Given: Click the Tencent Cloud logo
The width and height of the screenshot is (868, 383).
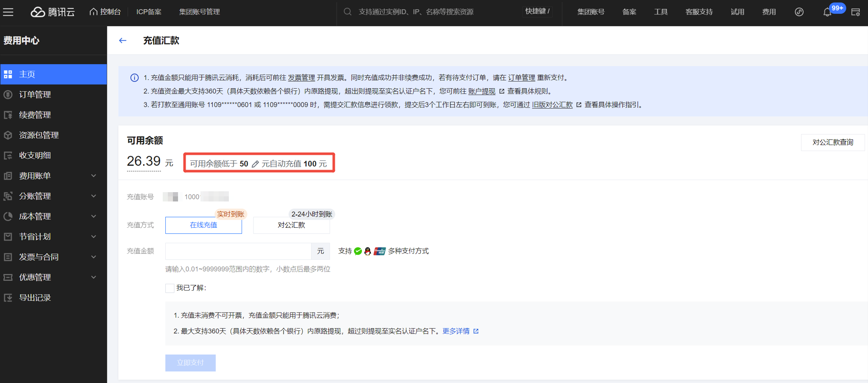Looking at the screenshot, I should [53, 12].
